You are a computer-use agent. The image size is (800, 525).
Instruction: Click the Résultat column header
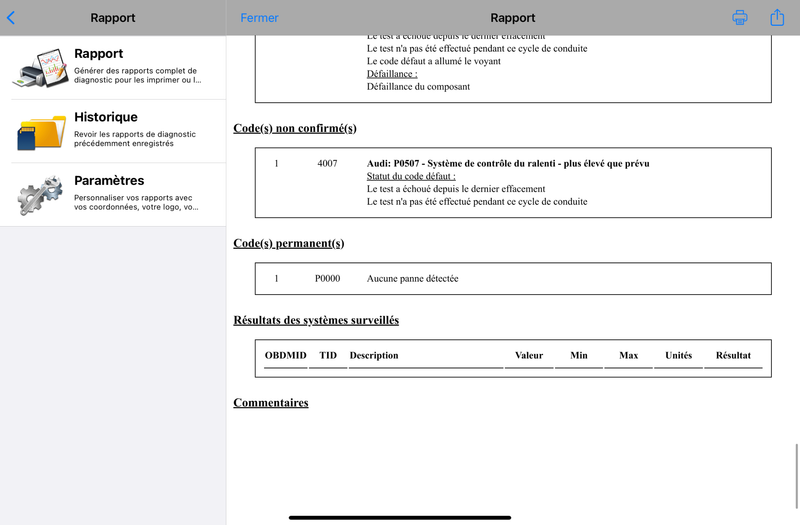(x=733, y=355)
